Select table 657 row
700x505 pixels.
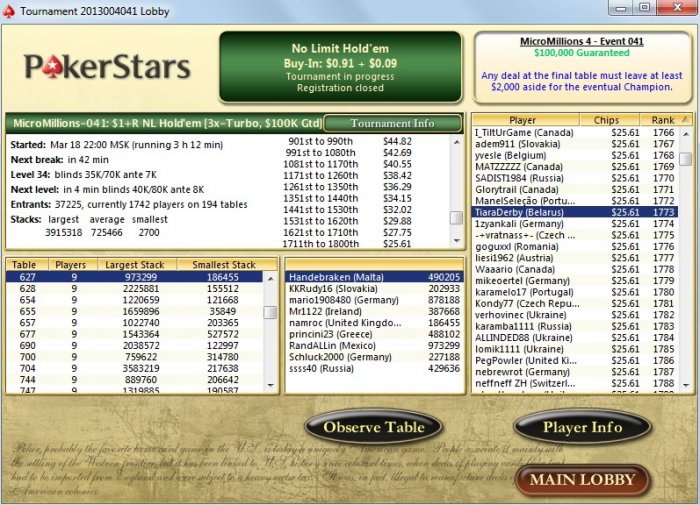point(134,322)
